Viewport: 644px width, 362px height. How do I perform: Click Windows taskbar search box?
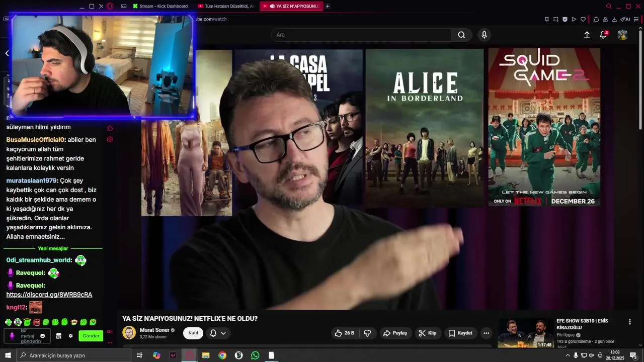click(x=73, y=355)
